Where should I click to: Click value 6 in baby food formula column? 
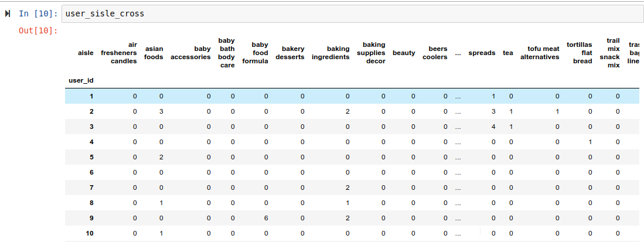(266, 218)
